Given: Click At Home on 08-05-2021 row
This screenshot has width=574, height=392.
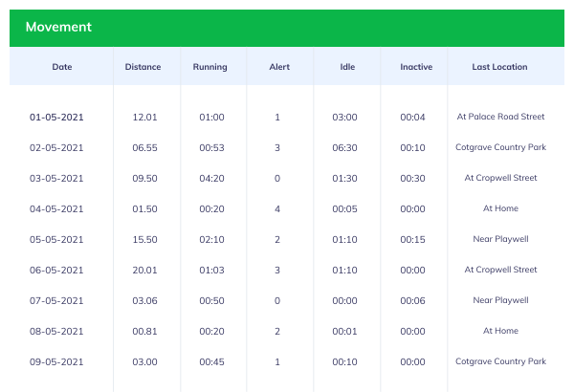Looking at the screenshot, I should pyautogui.click(x=500, y=331).
